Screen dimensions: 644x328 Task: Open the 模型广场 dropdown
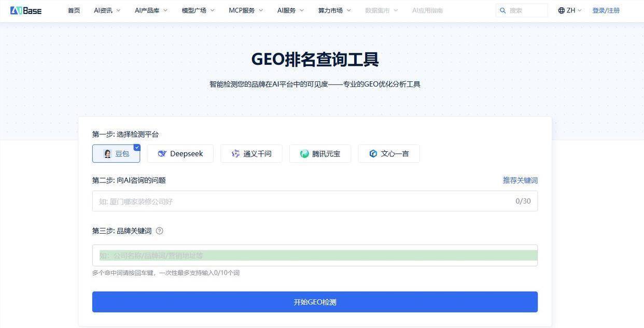coord(198,10)
